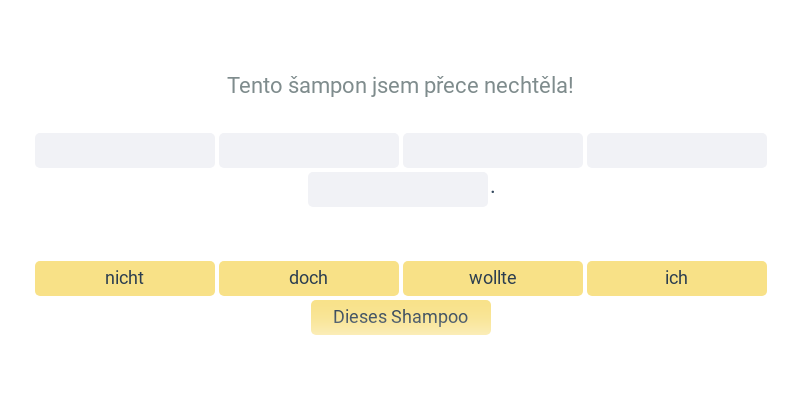
Task: Select the tile translating 'Tento šampon'
Action: pyautogui.click(x=401, y=317)
